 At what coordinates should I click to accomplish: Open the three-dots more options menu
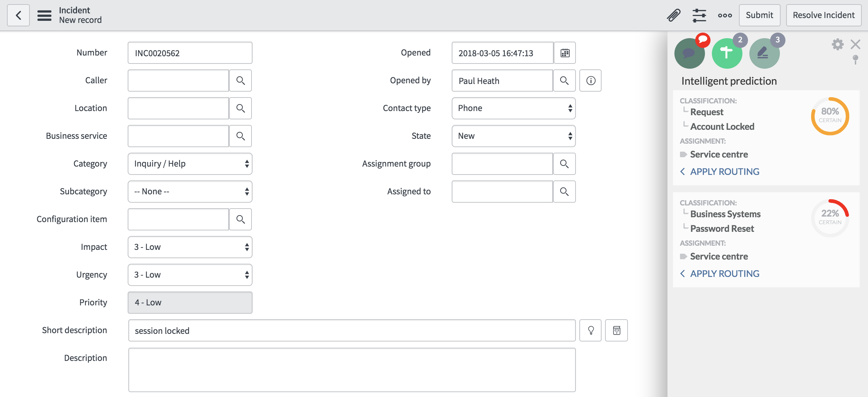tap(725, 15)
